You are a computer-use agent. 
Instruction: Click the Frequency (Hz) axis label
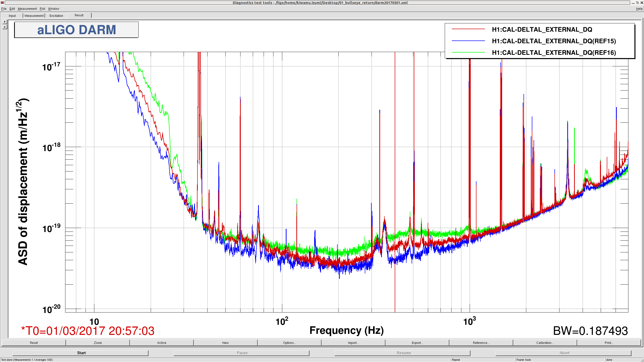coord(346,330)
